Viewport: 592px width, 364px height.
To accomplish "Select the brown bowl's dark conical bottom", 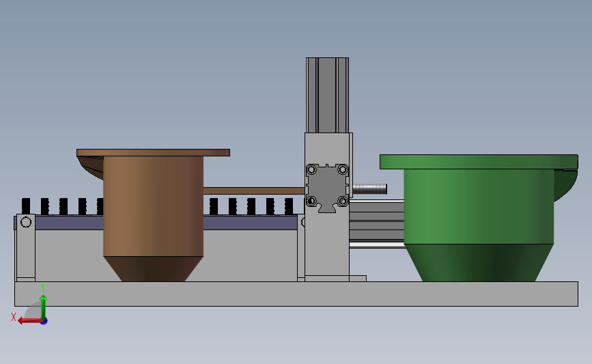I will click(153, 269).
